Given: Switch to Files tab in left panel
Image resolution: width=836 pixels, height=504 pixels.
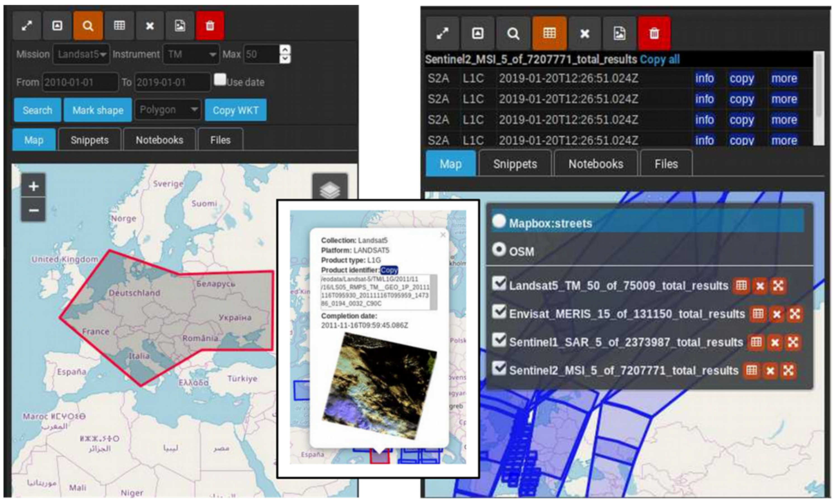Looking at the screenshot, I should click(x=220, y=140).
